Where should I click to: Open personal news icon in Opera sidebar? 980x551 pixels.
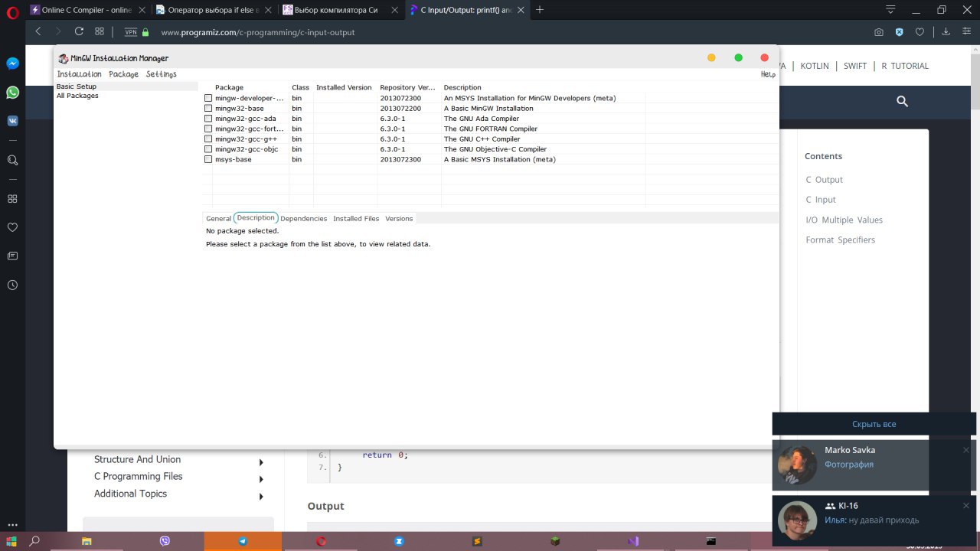point(12,256)
